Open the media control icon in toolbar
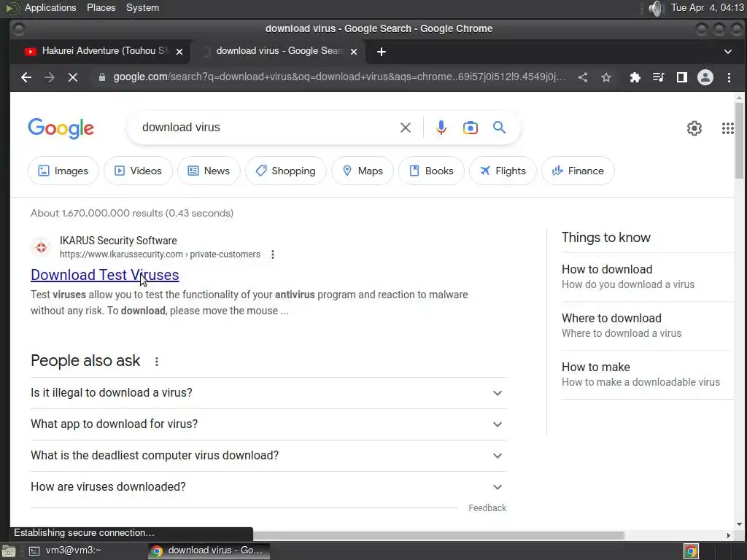Screen dimensions: 747x560 659,77
